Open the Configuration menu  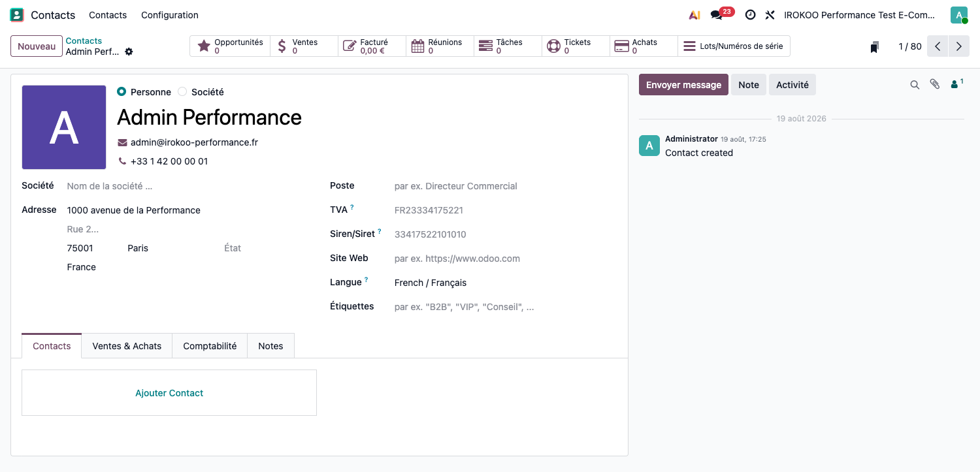tap(170, 15)
